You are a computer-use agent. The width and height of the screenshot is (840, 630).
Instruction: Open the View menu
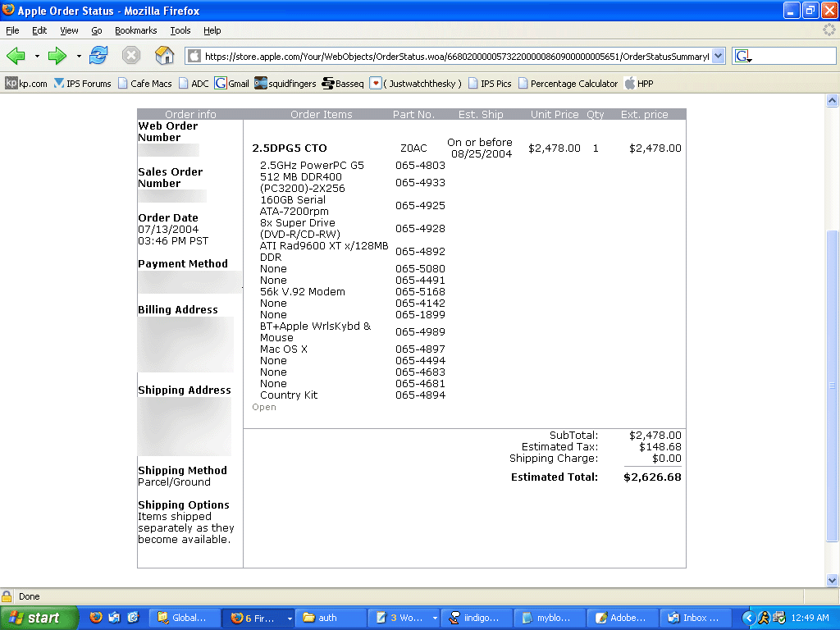click(x=69, y=30)
